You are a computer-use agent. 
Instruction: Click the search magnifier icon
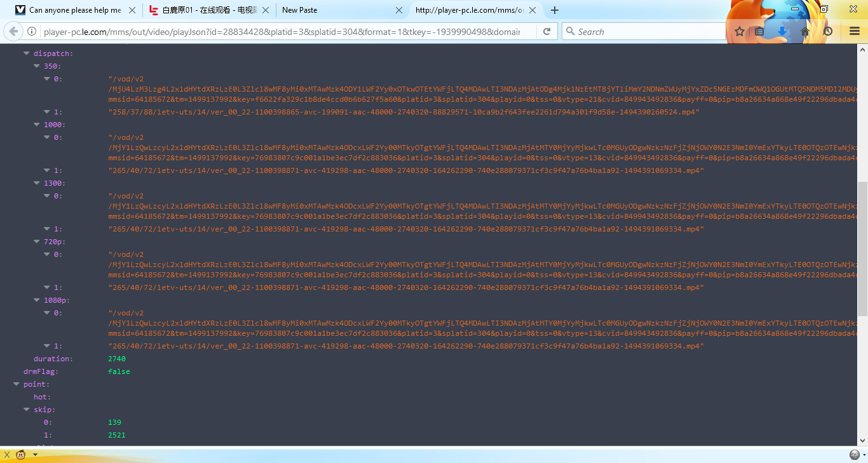click(x=569, y=31)
